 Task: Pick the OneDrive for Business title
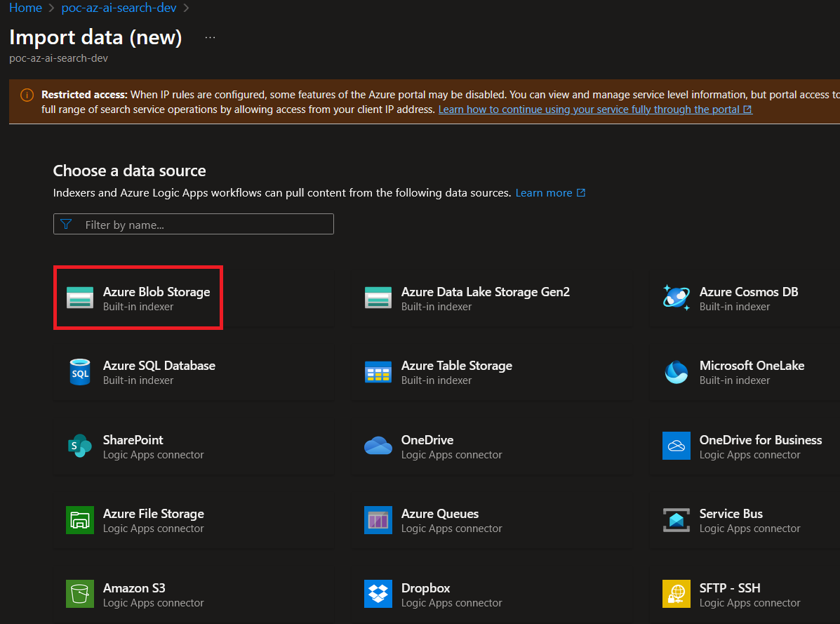click(x=760, y=439)
